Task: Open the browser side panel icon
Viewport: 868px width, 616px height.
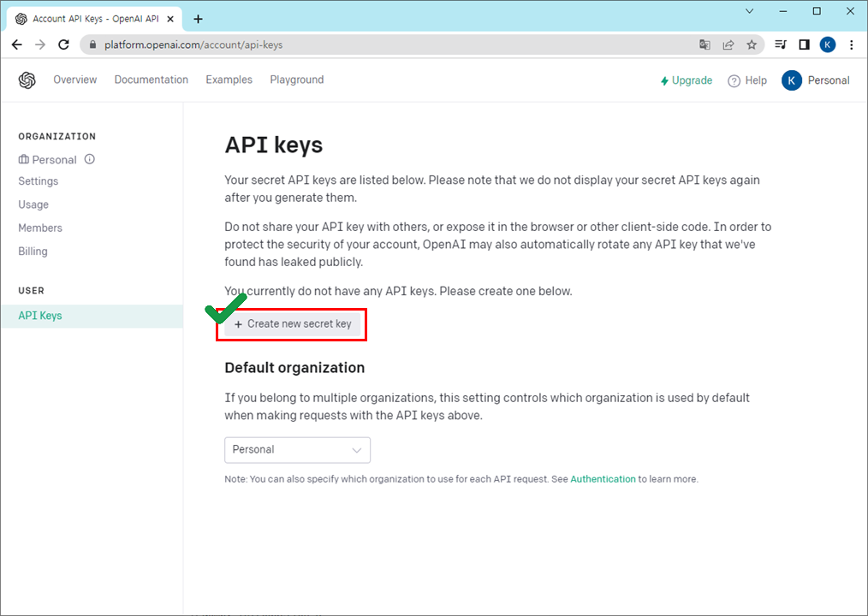Action: point(805,44)
